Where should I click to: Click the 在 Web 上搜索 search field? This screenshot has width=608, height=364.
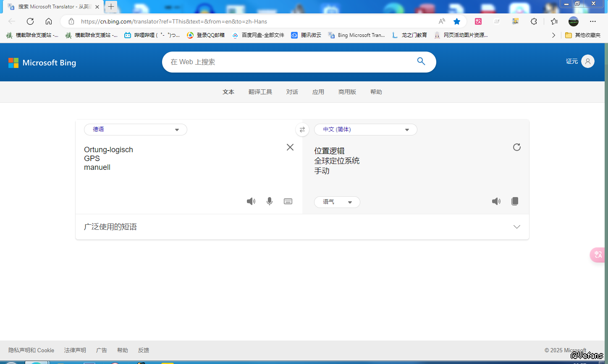tap(290, 62)
